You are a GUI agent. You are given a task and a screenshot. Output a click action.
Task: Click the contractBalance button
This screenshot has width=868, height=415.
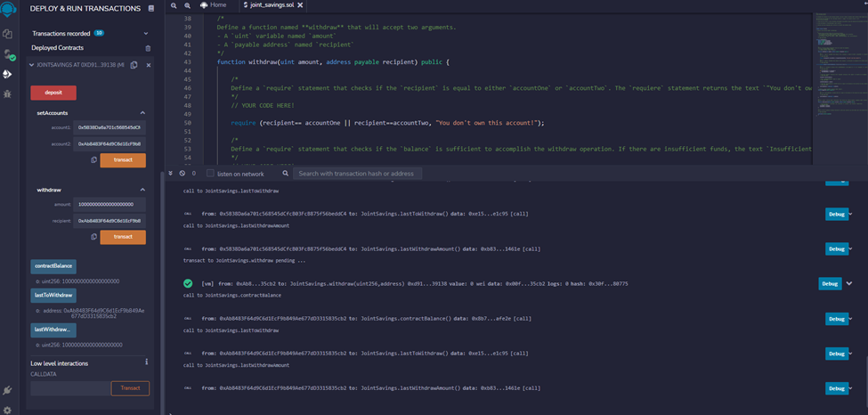[x=53, y=266]
